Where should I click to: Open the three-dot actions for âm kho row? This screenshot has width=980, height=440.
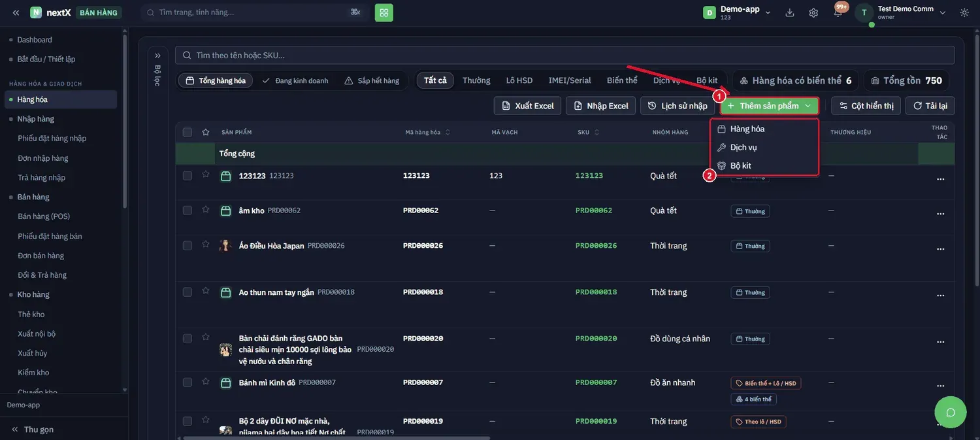[941, 214]
